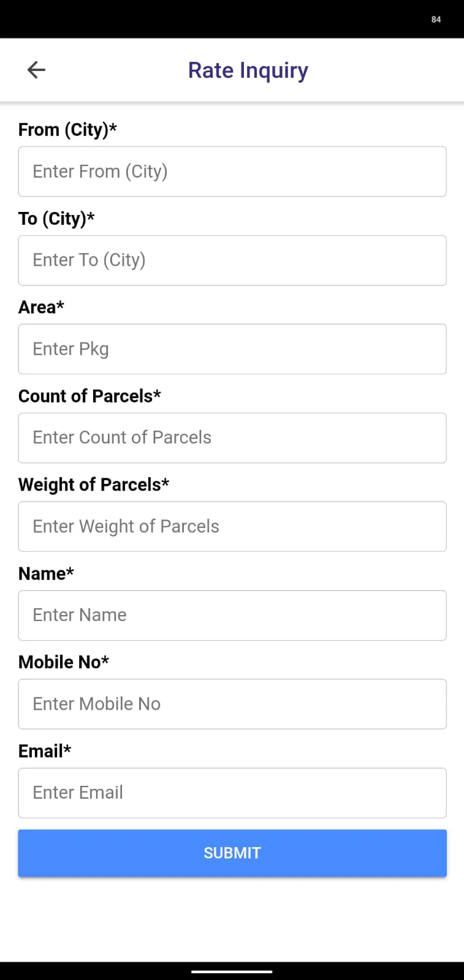The width and height of the screenshot is (464, 980).
Task: Click the Name* label text
Action: (x=46, y=573)
